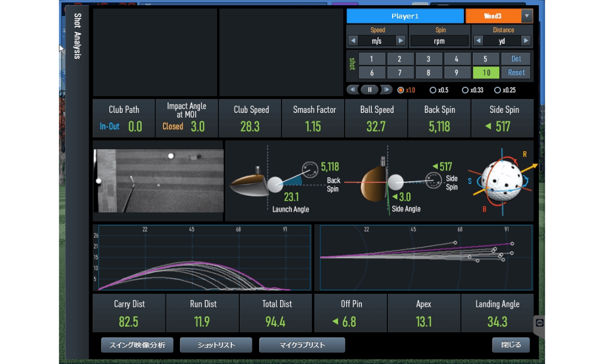This screenshot has width=604, height=364.
Task: Click left arrow for Distance unit
Action: pyautogui.click(x=478, y=41)
